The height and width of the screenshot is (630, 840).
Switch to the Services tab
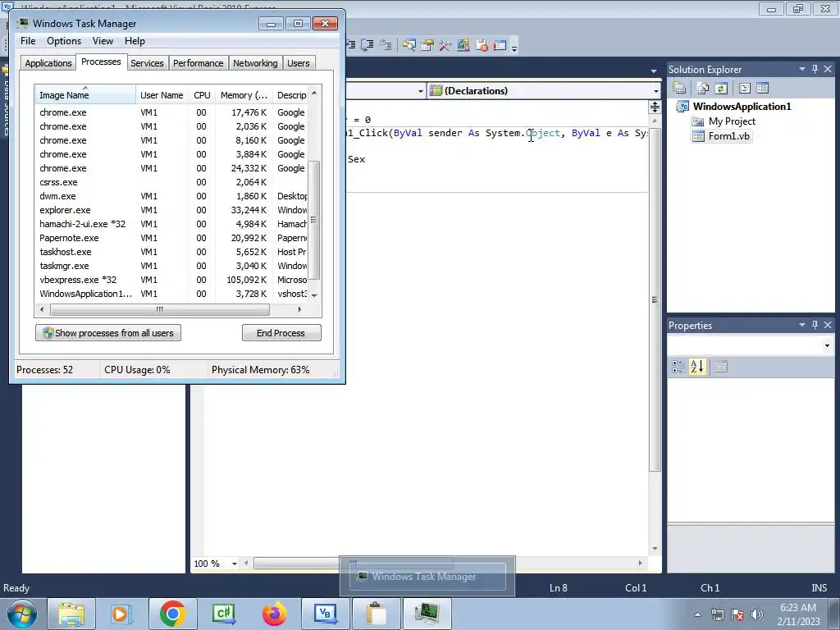coord(147,63)
